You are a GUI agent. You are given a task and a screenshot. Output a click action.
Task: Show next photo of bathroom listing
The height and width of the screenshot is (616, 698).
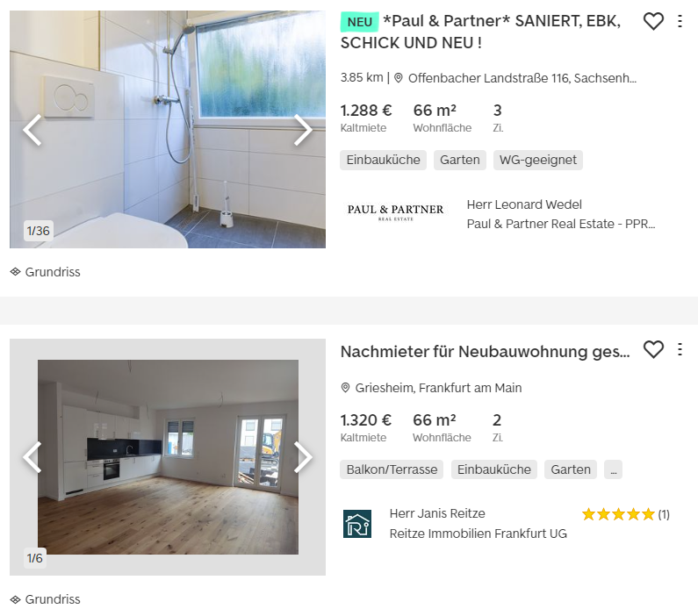303,130
